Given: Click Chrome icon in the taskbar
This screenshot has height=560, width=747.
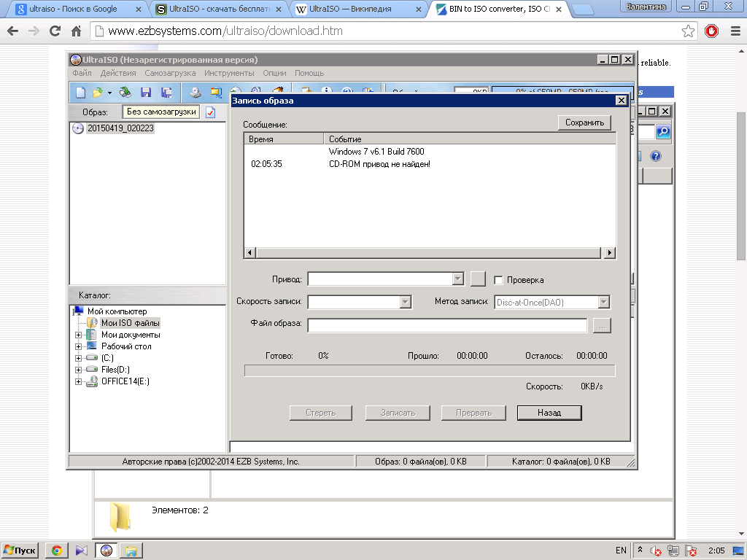Looking at the screenshot, I should click(x=57, y=551).
